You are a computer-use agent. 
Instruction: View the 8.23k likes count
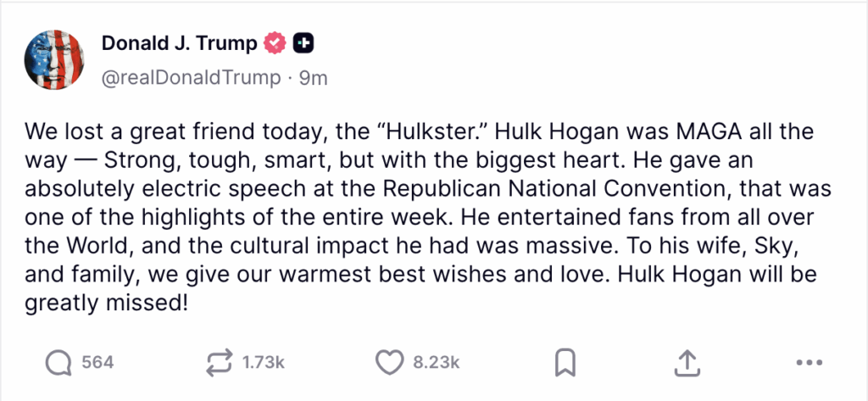pos(436,363)
